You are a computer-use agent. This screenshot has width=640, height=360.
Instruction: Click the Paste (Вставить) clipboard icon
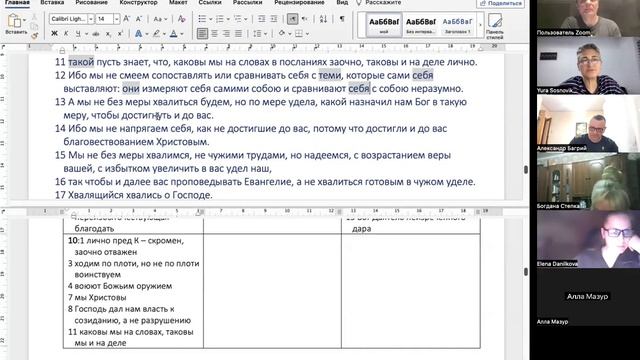point(14,20)
